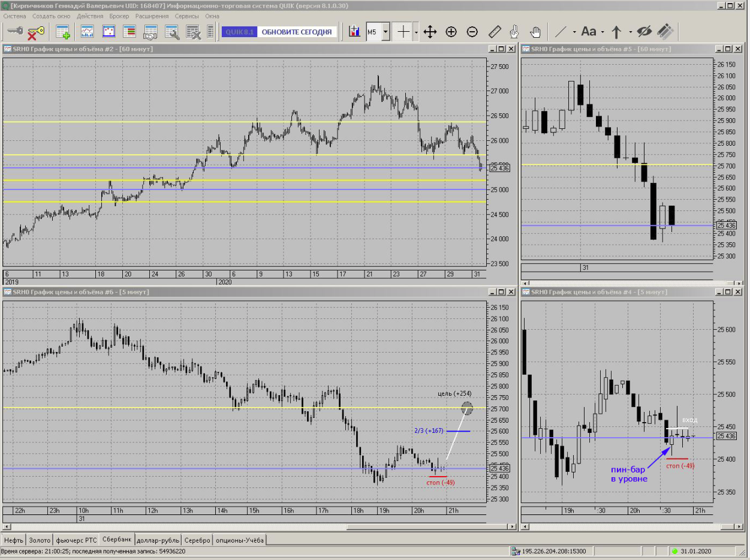Open the M5 timeframe dropdown
The image size is (750, 560).
(x=385, y=32)
